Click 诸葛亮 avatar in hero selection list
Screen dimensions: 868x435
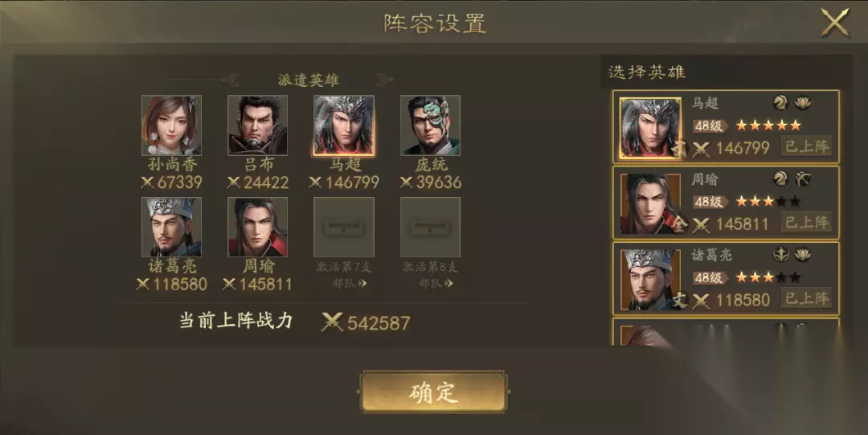coord(650,279)
